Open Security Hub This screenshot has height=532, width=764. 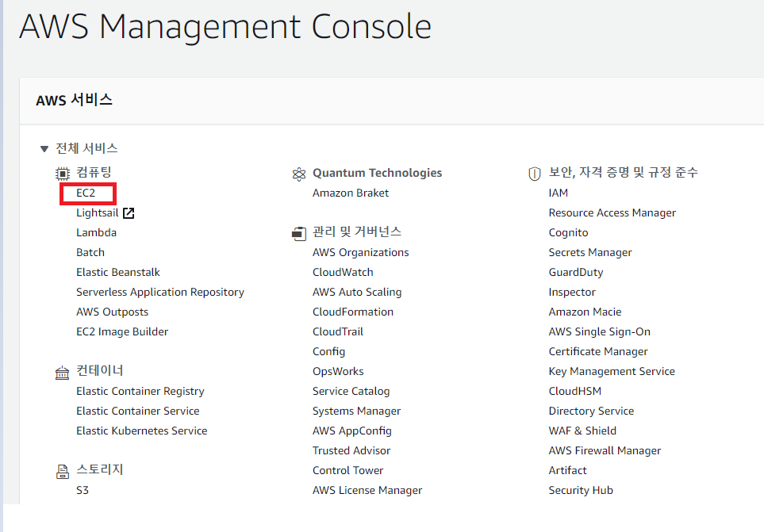[x=581, y=491]
